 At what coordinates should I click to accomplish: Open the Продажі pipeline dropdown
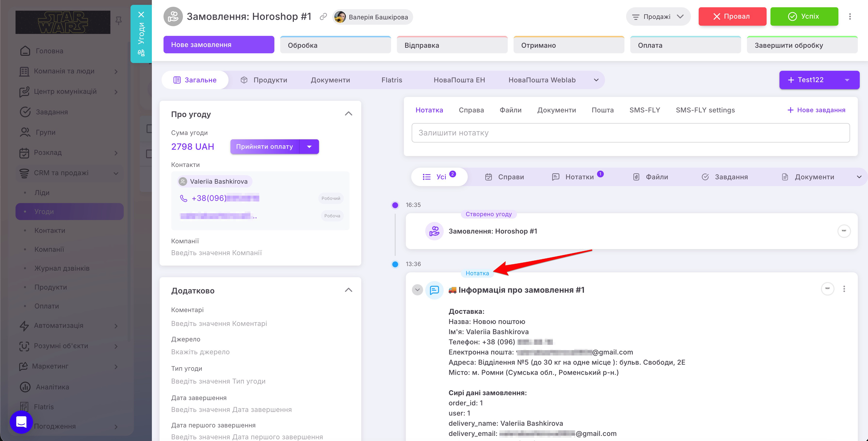pyautogui.click(x=658, y=16)
